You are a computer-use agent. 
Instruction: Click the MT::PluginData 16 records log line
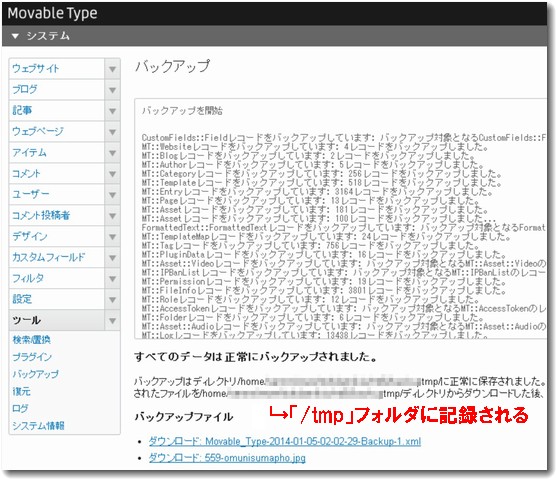pos(324,255)
